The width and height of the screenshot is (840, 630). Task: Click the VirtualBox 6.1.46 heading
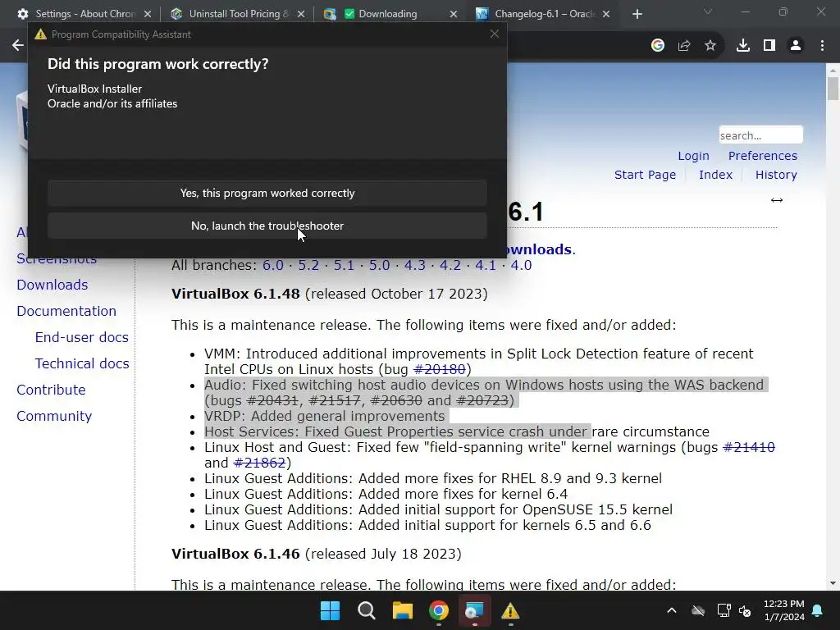tap(235, 554)
